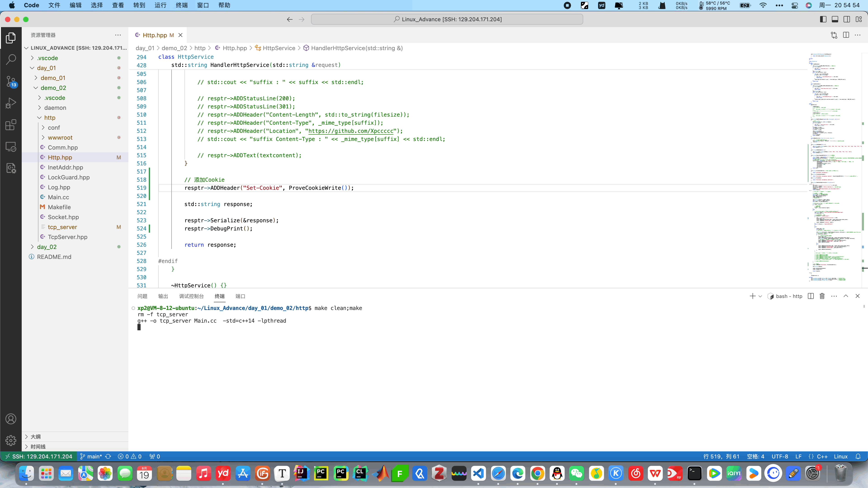Open Run and Debug view
Viewport: 868px width, 488px height.
point(11,103)
